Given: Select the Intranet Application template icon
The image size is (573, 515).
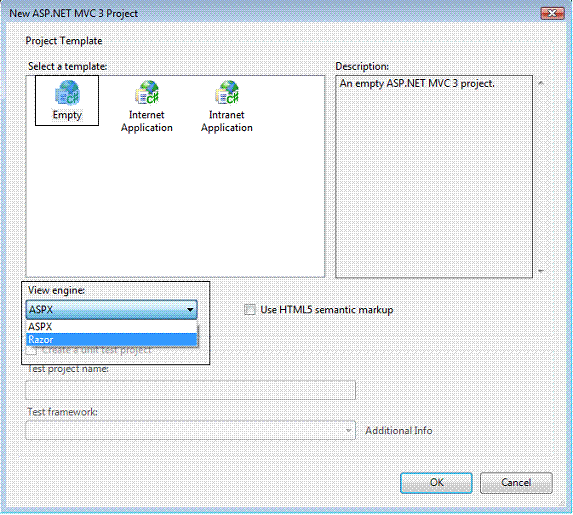Looking at the screenshot, I should (x=227, y=106).
